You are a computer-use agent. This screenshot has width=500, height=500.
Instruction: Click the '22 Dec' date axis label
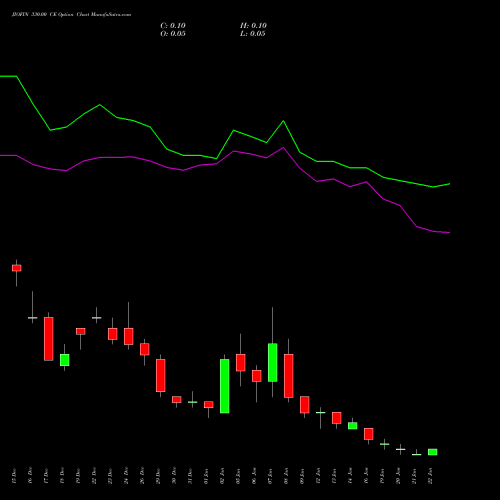[x=94, y=476]
